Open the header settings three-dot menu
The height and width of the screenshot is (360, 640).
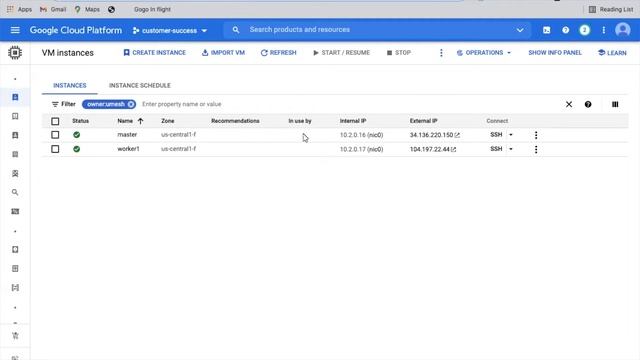pos(603,30)
